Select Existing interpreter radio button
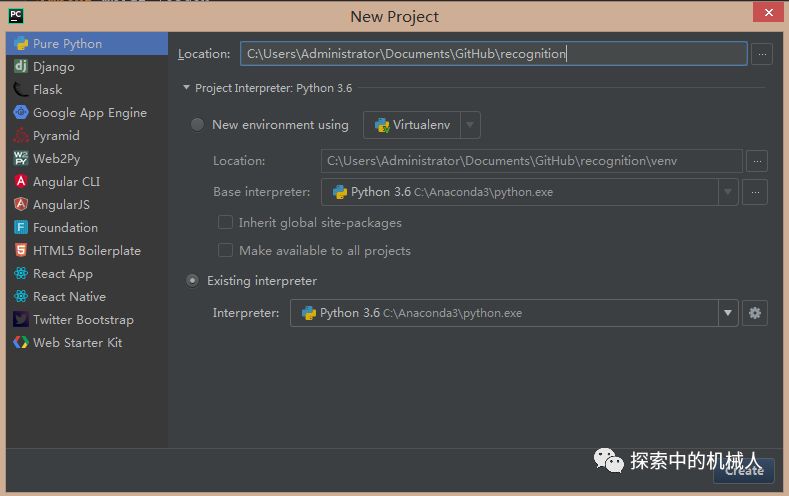This screenshot has height=496, width=789. [x=192, y=280]
